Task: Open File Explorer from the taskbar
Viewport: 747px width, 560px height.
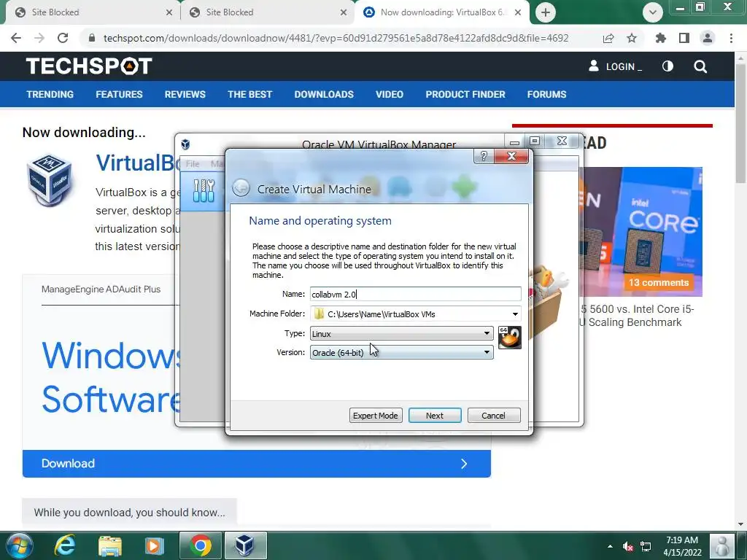Action: click(x=110, y=545)
